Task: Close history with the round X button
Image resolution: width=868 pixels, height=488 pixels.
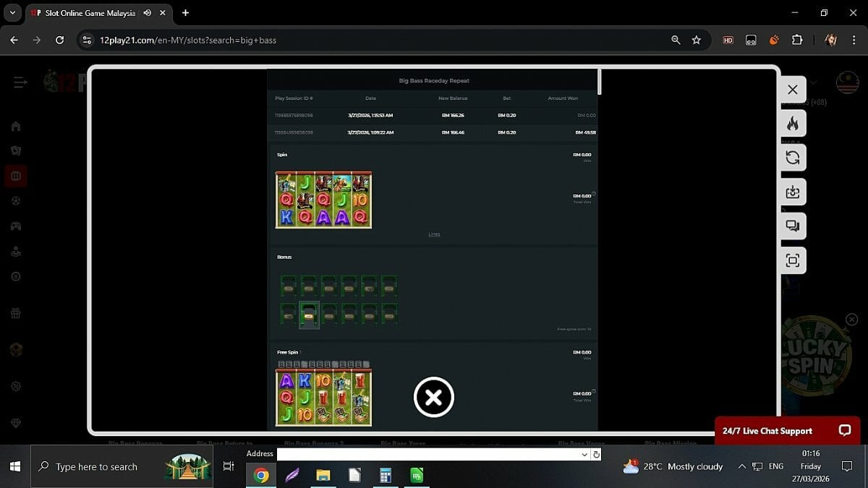Action: point(433,397)
